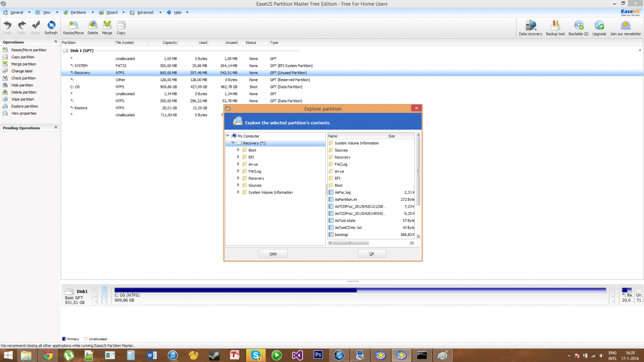
Task: Click the Windows Start button
Action: tap(8, 355)
